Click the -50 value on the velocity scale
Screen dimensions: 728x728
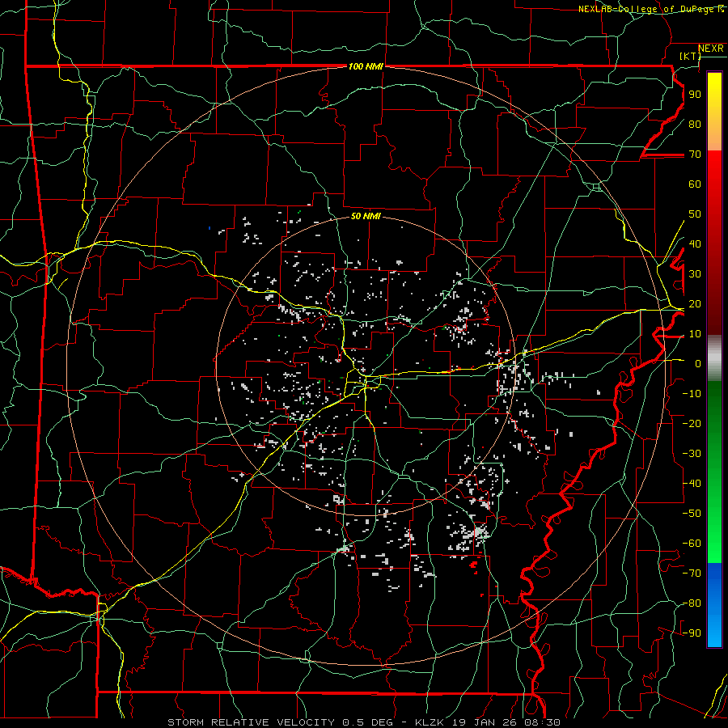(x=692, y=513)
